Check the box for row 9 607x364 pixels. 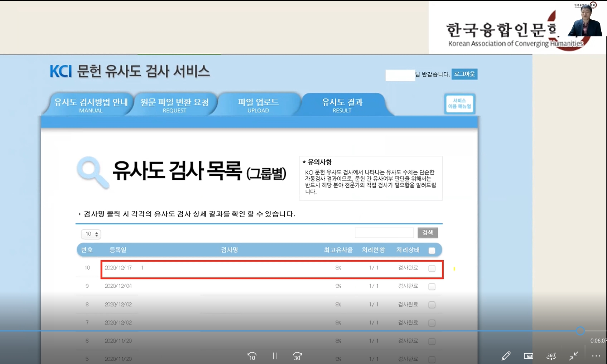pyautogui.click(x=432, y=287)
